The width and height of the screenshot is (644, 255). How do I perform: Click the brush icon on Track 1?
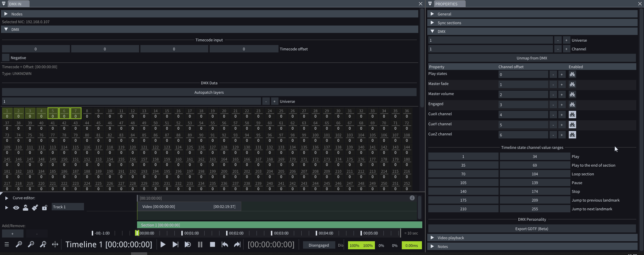coord(35,208)
